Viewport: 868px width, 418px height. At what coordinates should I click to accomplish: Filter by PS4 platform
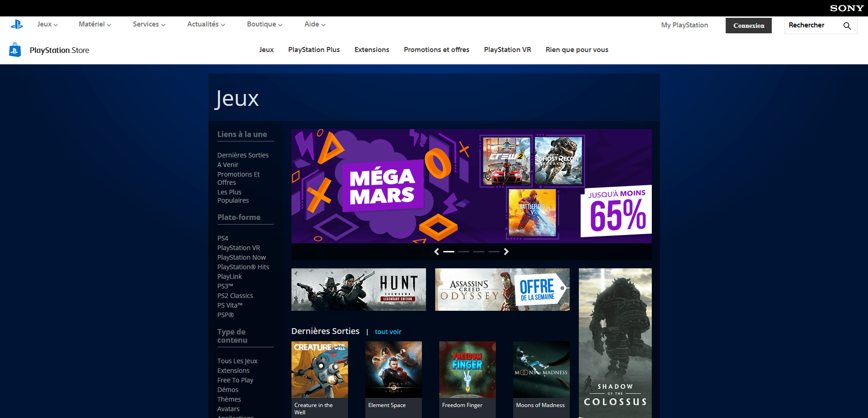click(x=223, y=238)
